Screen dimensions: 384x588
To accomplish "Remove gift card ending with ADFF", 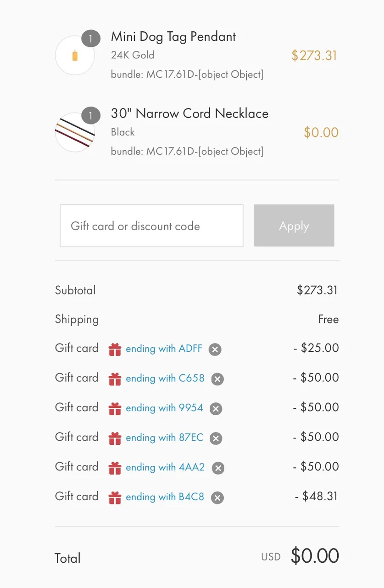I will (x=215, y=350).
